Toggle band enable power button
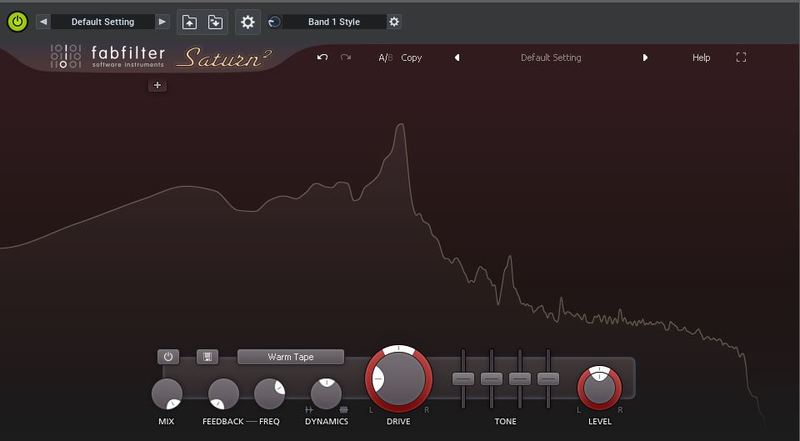The height and width of the screenshot is (441, 800). [168, 357]
